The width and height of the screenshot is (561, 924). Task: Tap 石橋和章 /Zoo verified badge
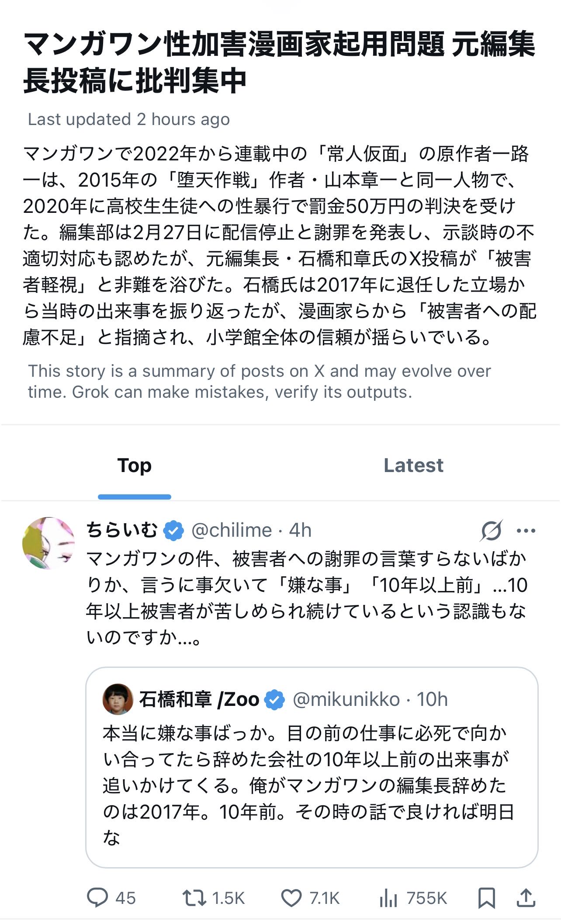coord(275,699)
